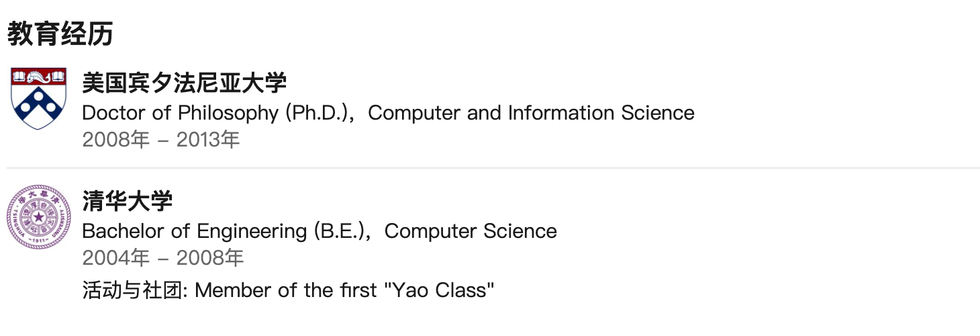Select Computer Science field under 清华大学
This screenshot has width=980, height=336.
tap(471, 230)
